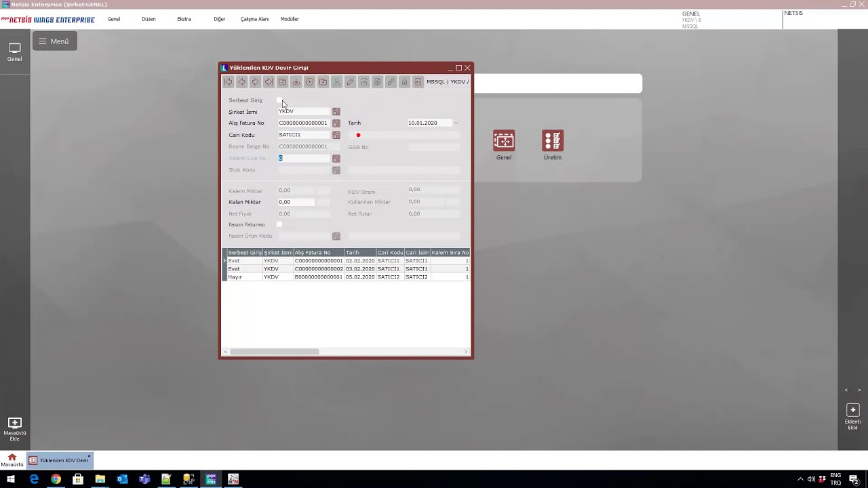The image size is (868, 488).
Task: Click the pencil edit toolbar icon
Action: [351, 82]
